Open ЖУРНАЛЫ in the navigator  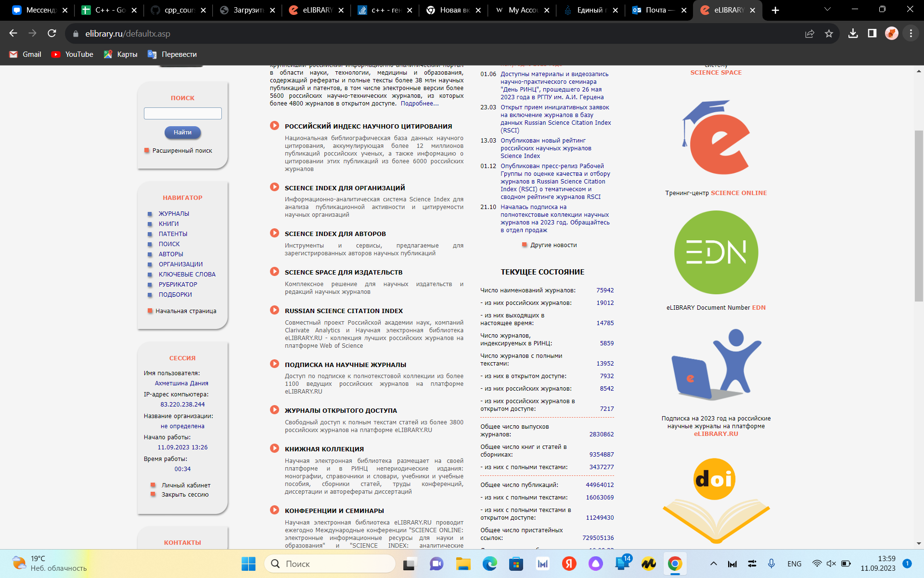(x=174, y=214)
